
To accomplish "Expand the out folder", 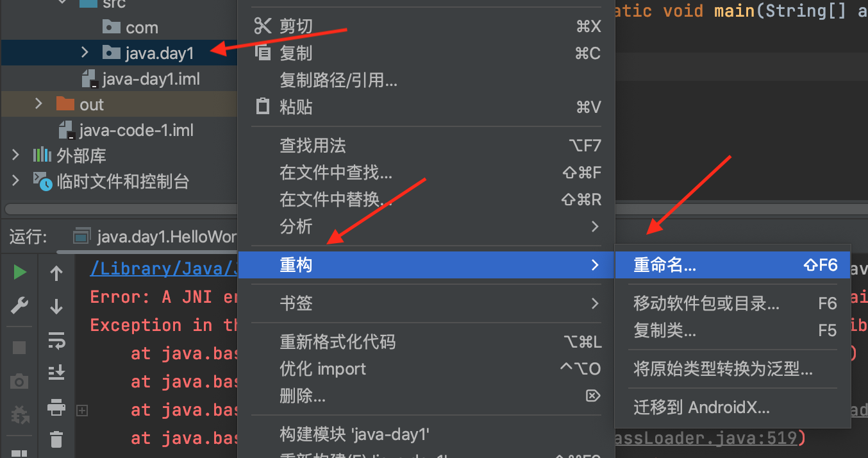I will pyautogui.click(x=38, y=104).
